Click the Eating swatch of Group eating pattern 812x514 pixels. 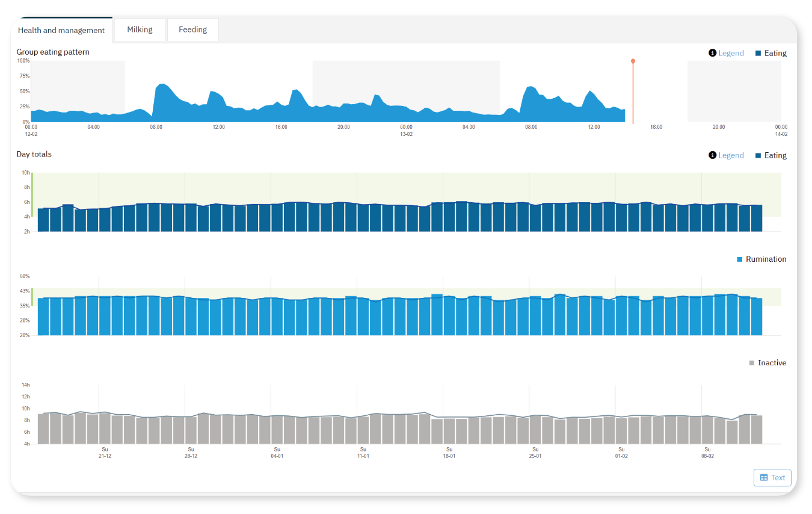[758, 53]
